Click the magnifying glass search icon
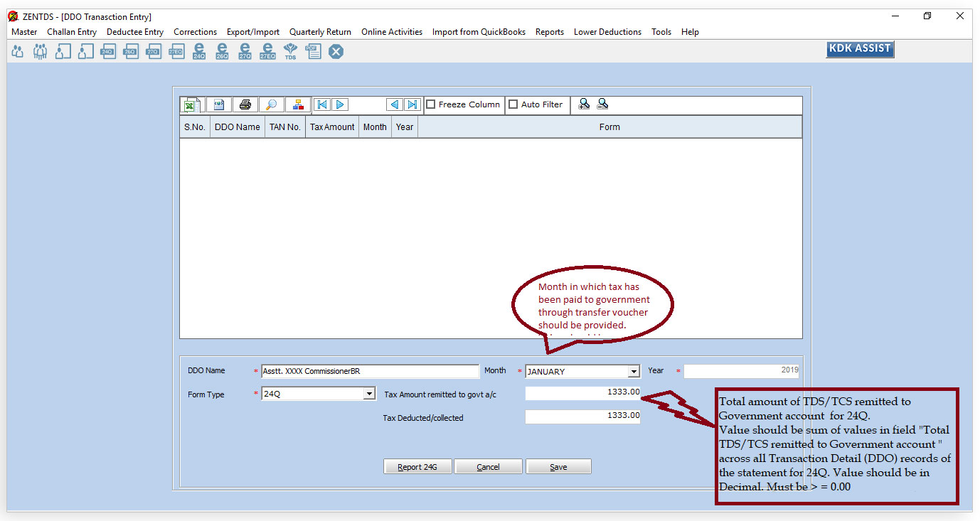 click(x=271, y=105)
